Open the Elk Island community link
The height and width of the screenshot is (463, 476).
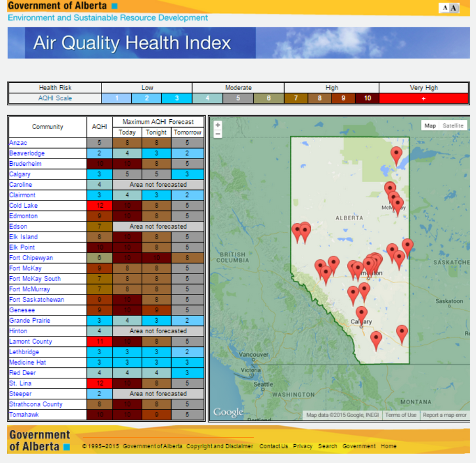24,237
